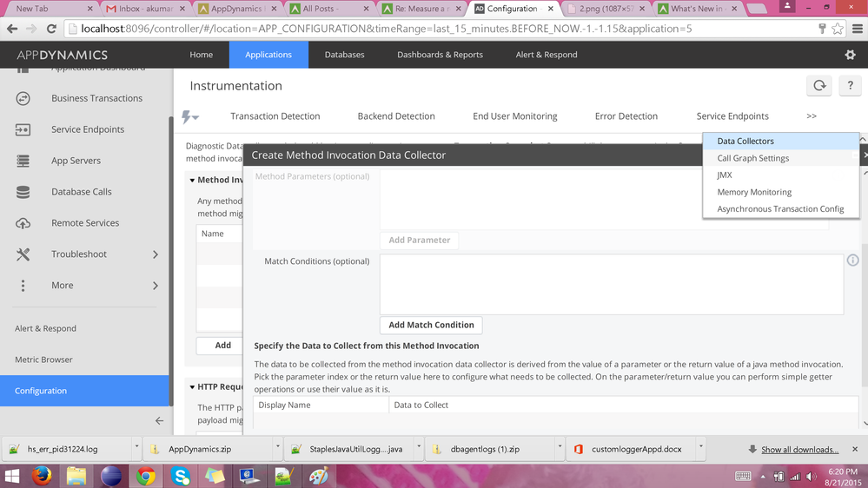This screenshot has height=488, width=868.
Task: Switch to the Inbox Gmail browser tab
Action: coord(146,9)
